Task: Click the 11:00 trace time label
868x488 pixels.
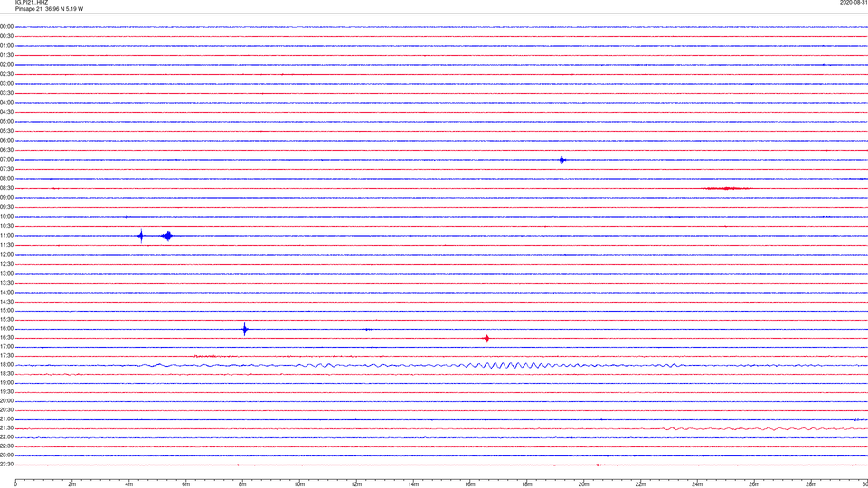Action: (x=6, y=236)
